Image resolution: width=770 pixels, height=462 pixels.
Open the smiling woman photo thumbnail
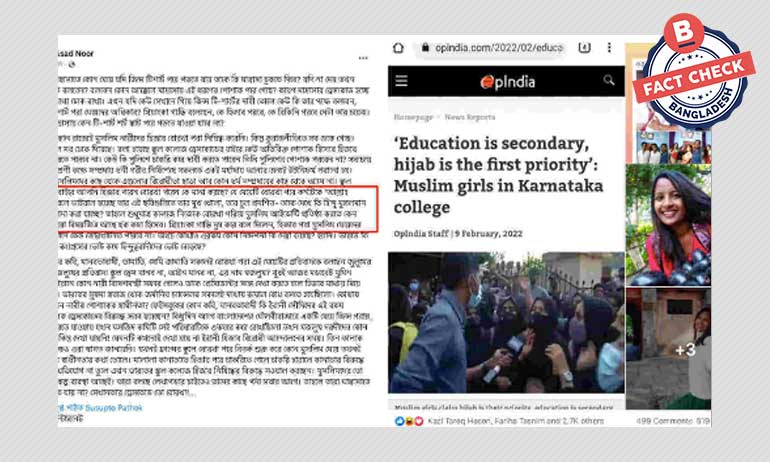pos(668,225)
